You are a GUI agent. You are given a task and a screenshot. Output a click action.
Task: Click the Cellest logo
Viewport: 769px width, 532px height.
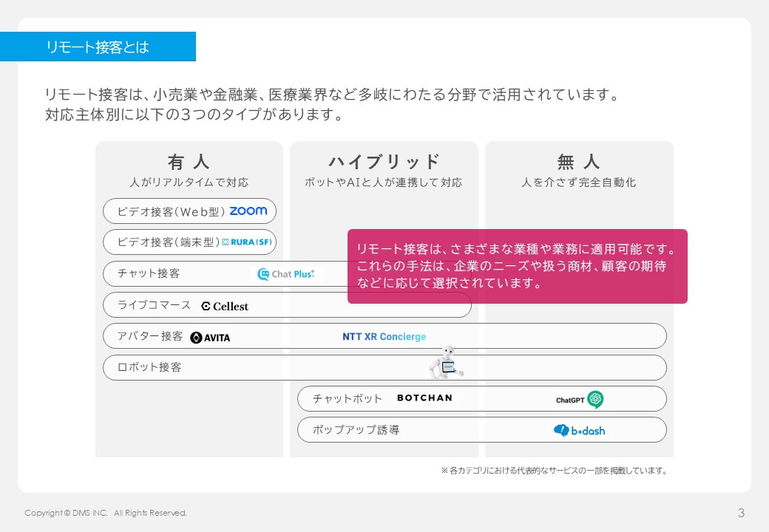click(225, 306)
